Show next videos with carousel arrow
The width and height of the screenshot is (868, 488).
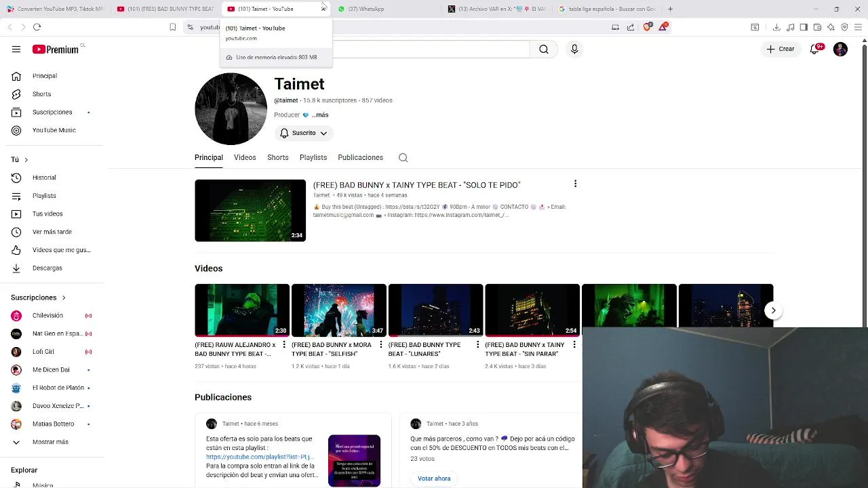(x=773, y=310)
